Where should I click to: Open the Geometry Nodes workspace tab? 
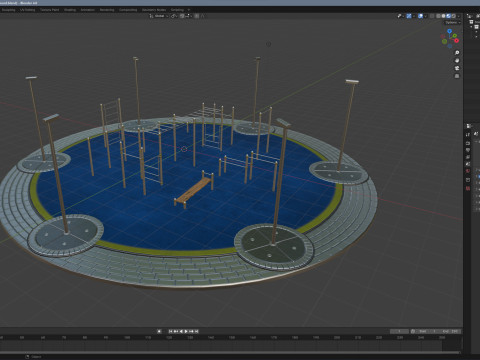pos(154,10)
